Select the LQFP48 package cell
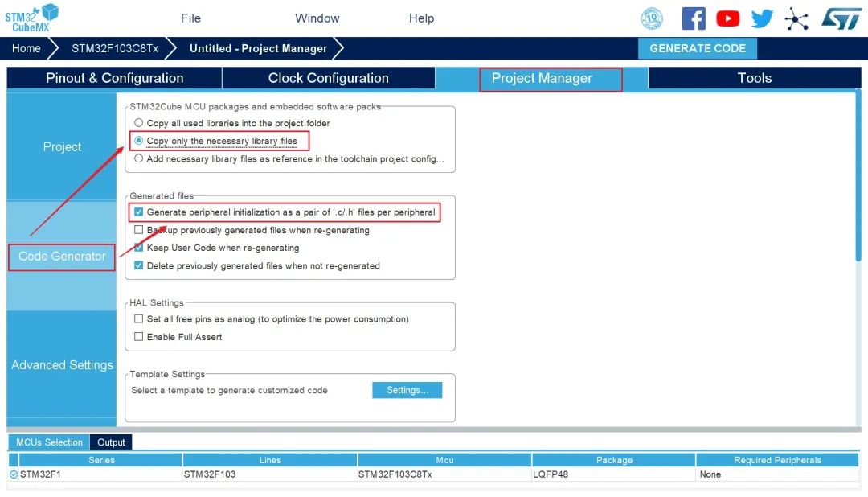 click(614, 474)
